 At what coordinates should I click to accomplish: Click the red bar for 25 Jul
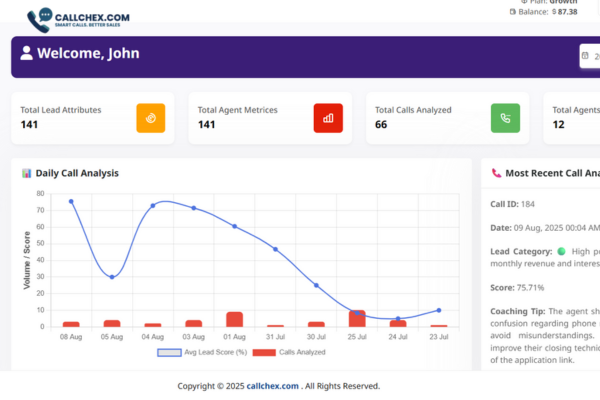click(x=357, y=318)
